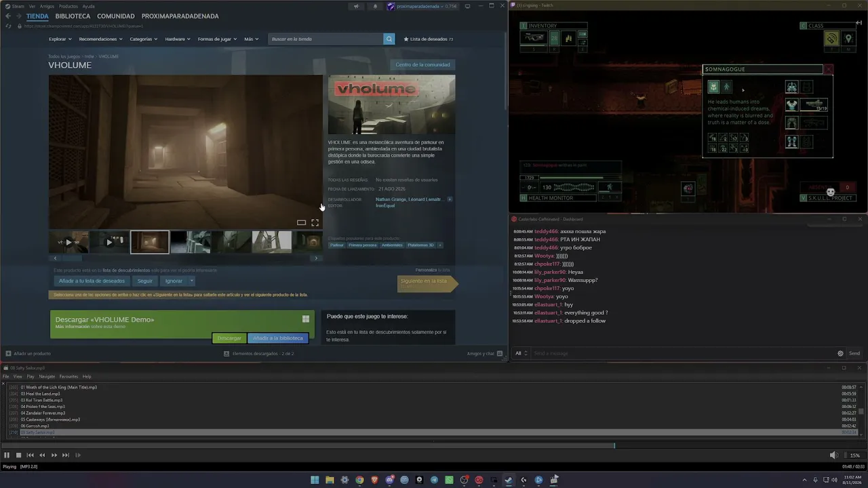Open Telegram from the taskbar
The height and width of the screenshot is (488, 868).
coord(434,480)
